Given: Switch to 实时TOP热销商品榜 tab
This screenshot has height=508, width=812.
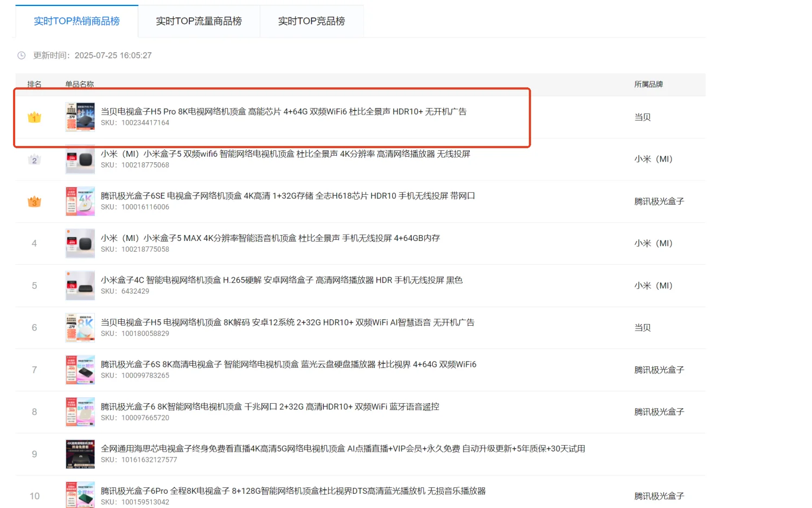Looking at the screenshot, I should coord(76,21).
